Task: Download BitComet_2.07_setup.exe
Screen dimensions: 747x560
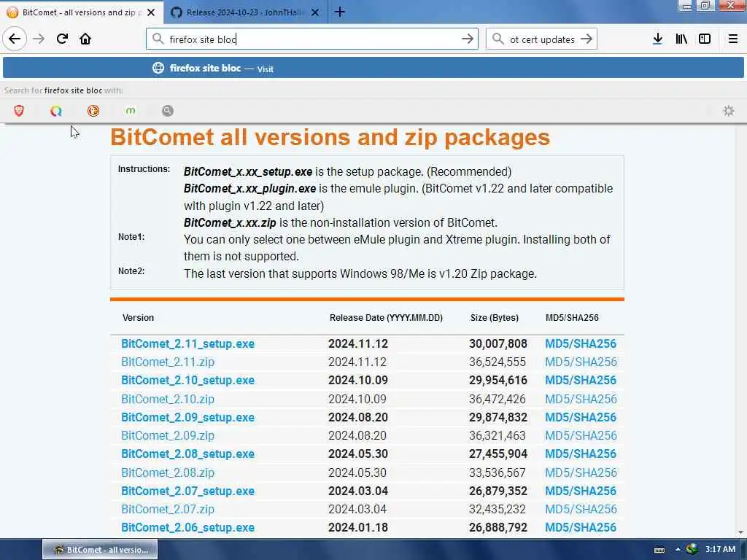Action: (x=187, y=491)
